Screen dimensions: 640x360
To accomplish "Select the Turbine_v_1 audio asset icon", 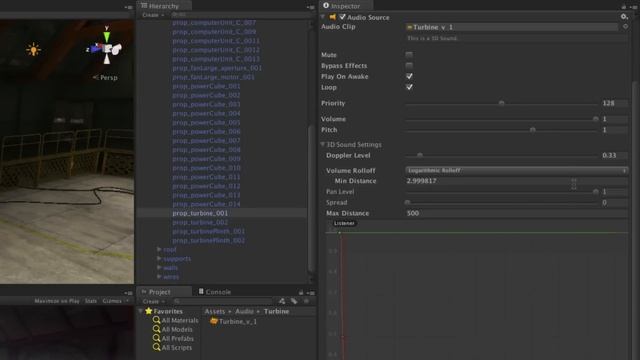I will (x=213, y=321).
